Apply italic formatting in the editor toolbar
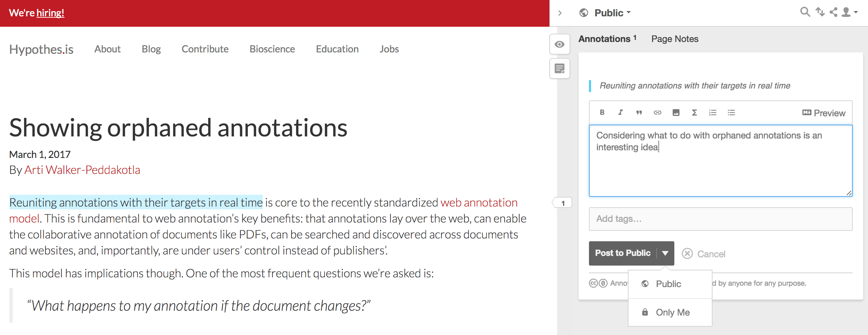Viewport: 868px width, 335px height. (x=621, y=112)
